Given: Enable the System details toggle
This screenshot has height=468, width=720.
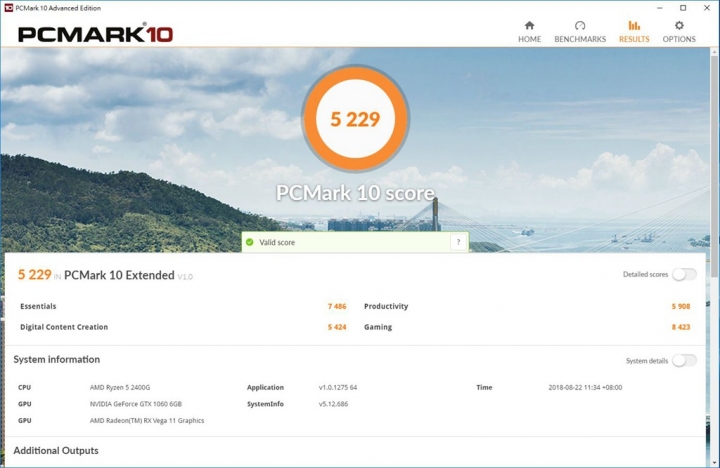Looking at the screenshot, I should pos(684,361).
